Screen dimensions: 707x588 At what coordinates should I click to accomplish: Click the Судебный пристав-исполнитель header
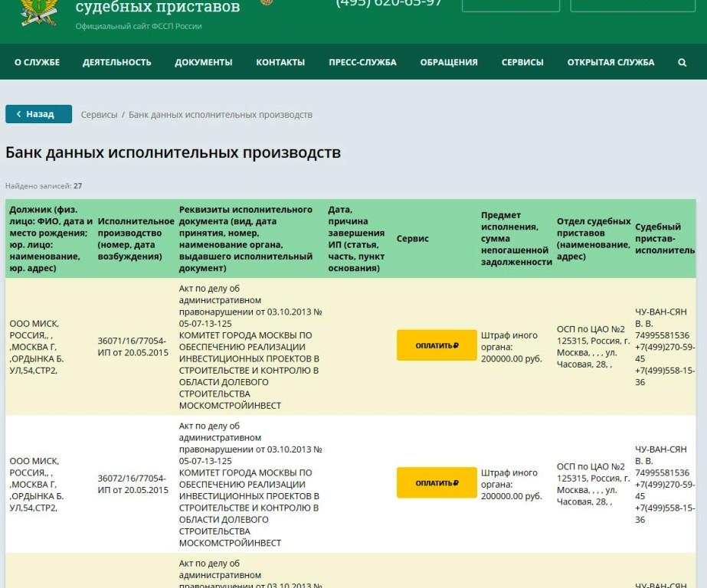(x=665, y=239)
